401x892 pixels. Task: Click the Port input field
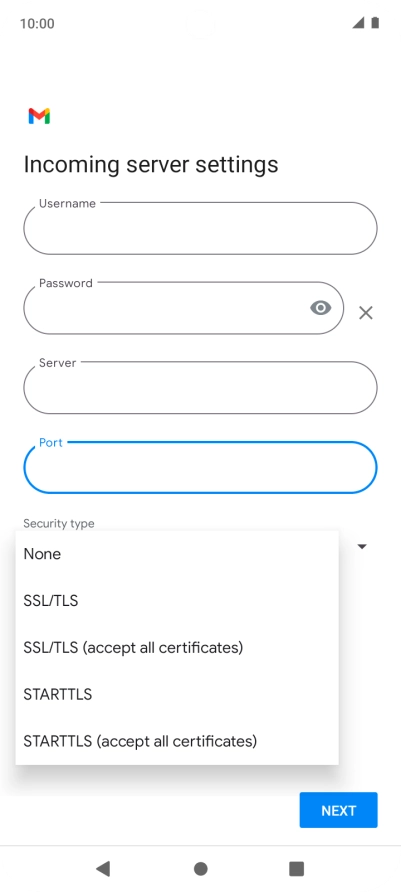(x=200, y=467)
